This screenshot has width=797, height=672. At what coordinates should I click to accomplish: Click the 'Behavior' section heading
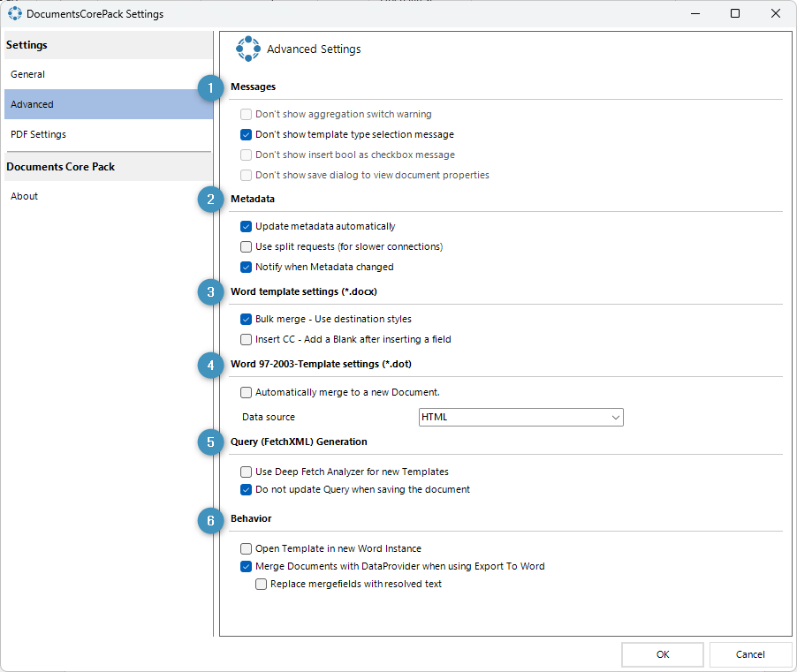click(251, 518)
